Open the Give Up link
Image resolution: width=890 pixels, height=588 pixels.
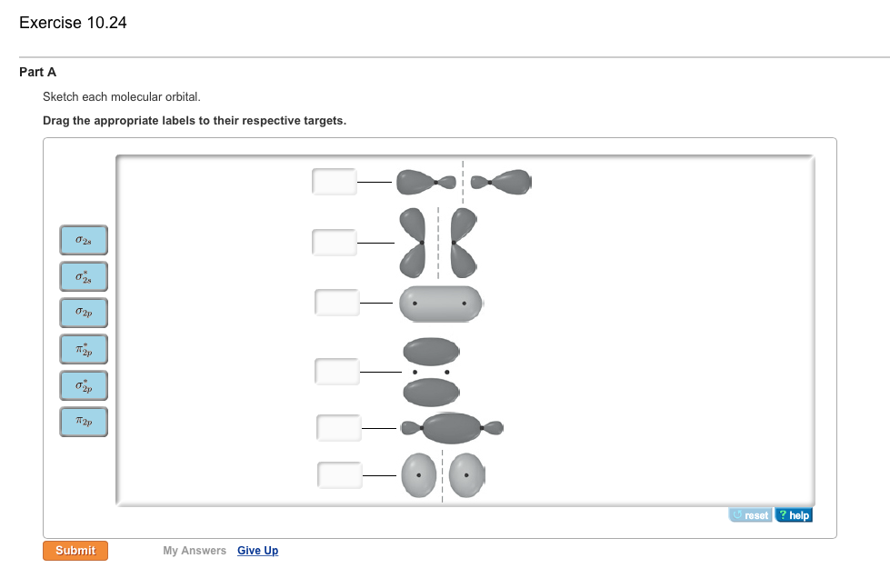[257, 551]
